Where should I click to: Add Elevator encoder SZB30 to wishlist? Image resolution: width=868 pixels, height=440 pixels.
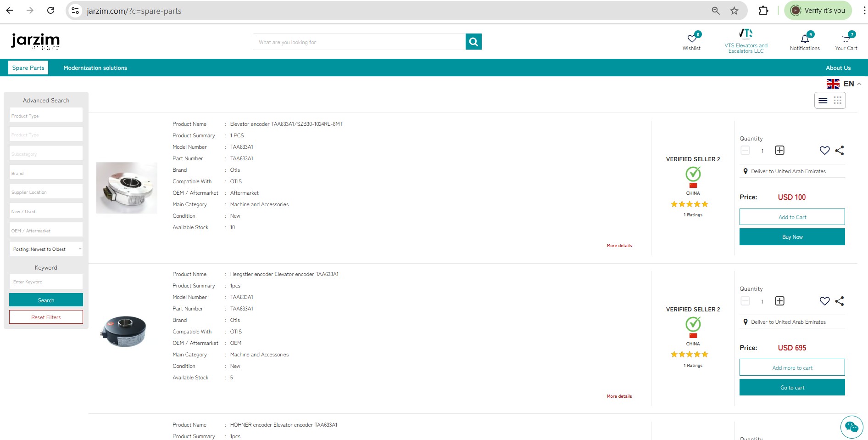(x=824, y=151)
